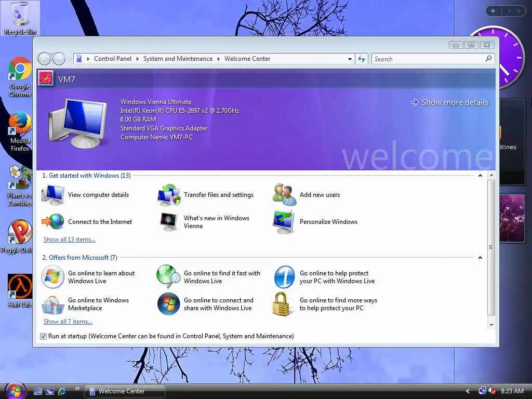Collapse the Get started with Windows section

pyautogui.click(x=480, y=176)
